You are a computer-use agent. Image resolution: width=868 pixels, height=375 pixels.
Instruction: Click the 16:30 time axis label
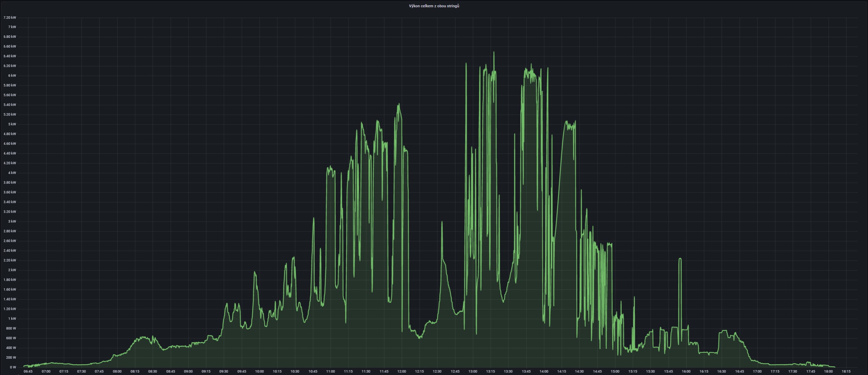pos(722,371)
